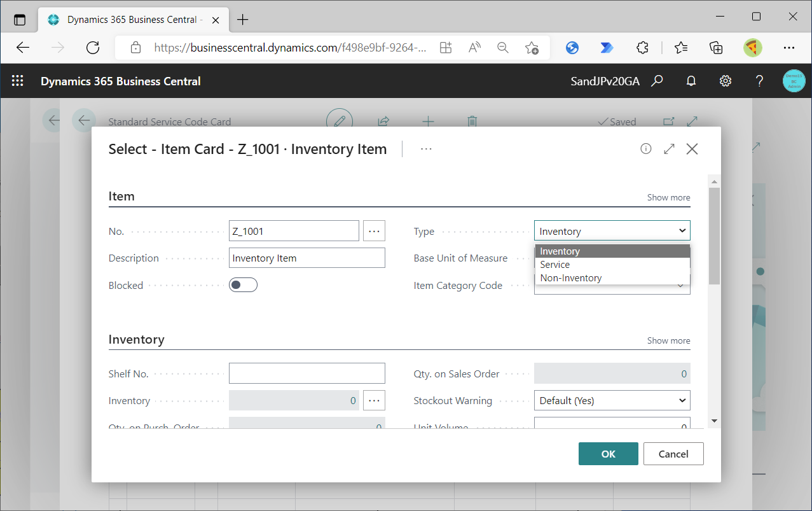Click the Cancel button

pos(673,454)
